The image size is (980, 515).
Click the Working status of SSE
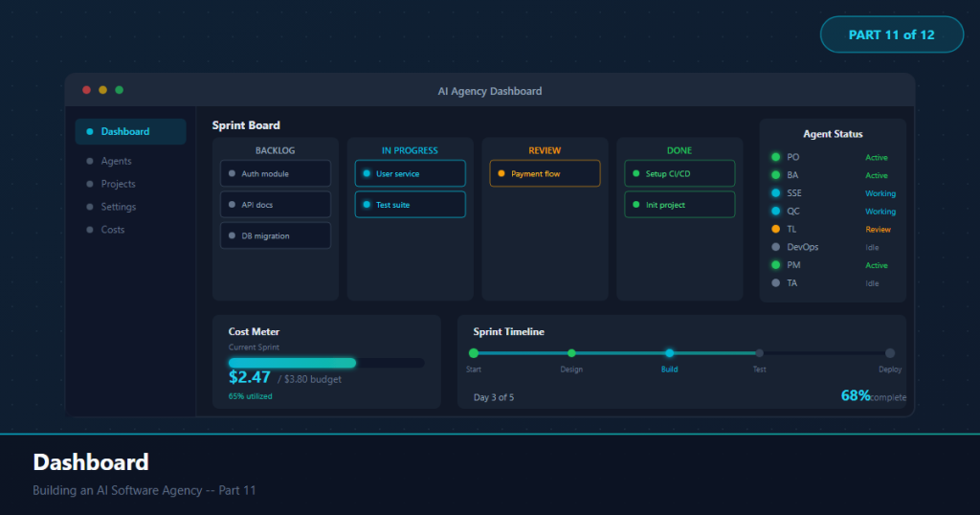pyautogui.click(x=880, y=193)
